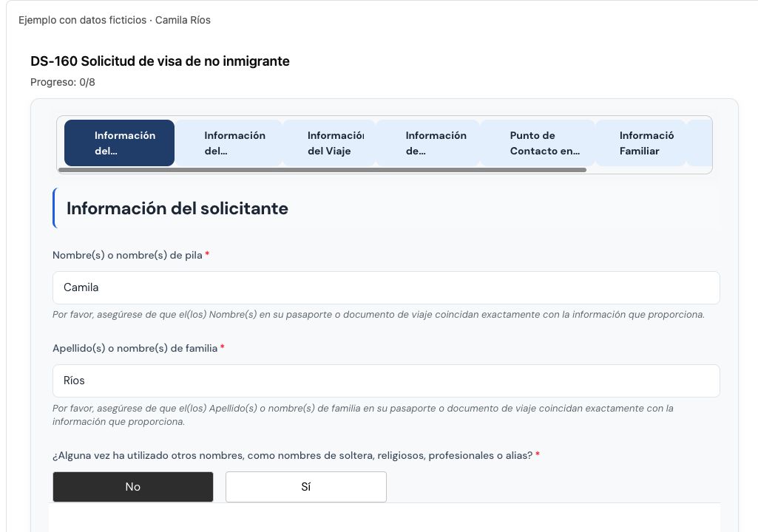This screenshot has width=758, height=532.
Task: Click the 'Nombre(s) o nombre(s) de pila' label
Action: (127, 255)
